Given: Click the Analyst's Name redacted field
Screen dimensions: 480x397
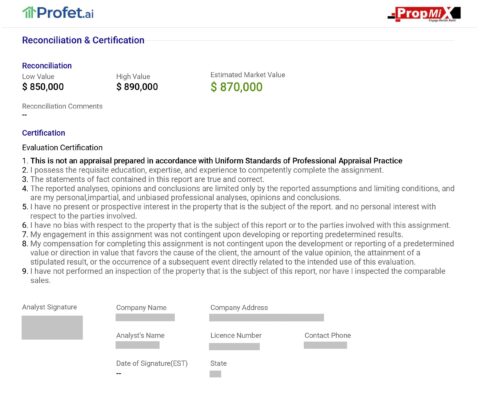Looking at the screenshot, I should (x=138, y=345).
